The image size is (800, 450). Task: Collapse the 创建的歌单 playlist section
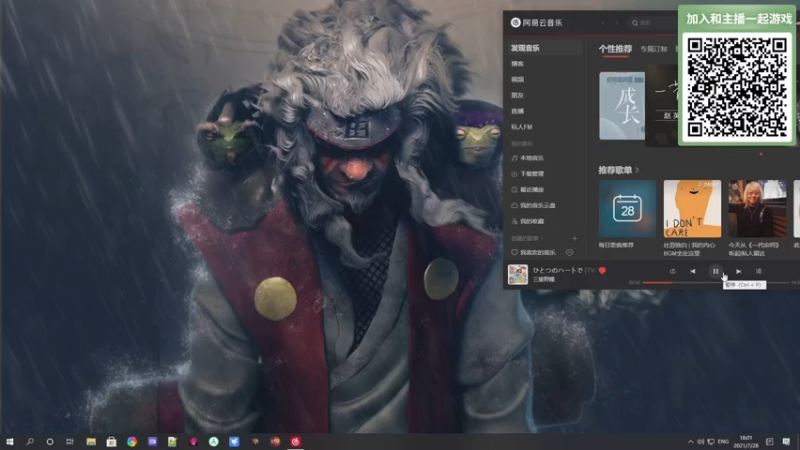[x=527, y=238]
